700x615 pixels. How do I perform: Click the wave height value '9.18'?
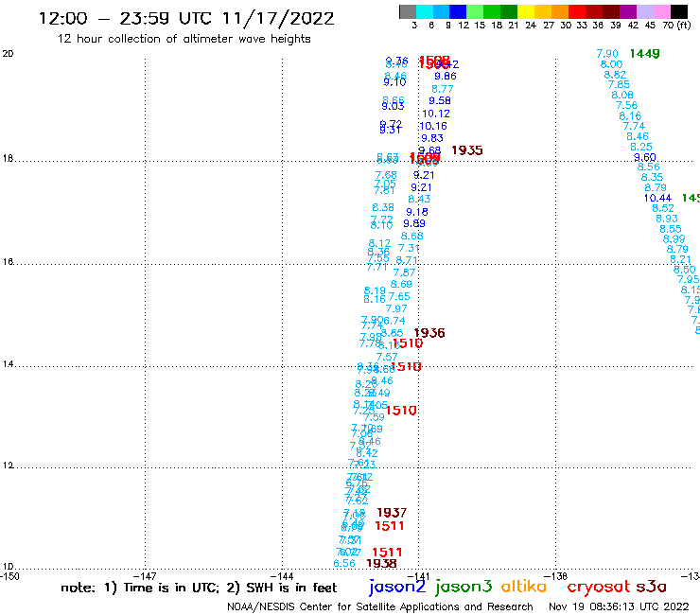[x=417, y=212]
